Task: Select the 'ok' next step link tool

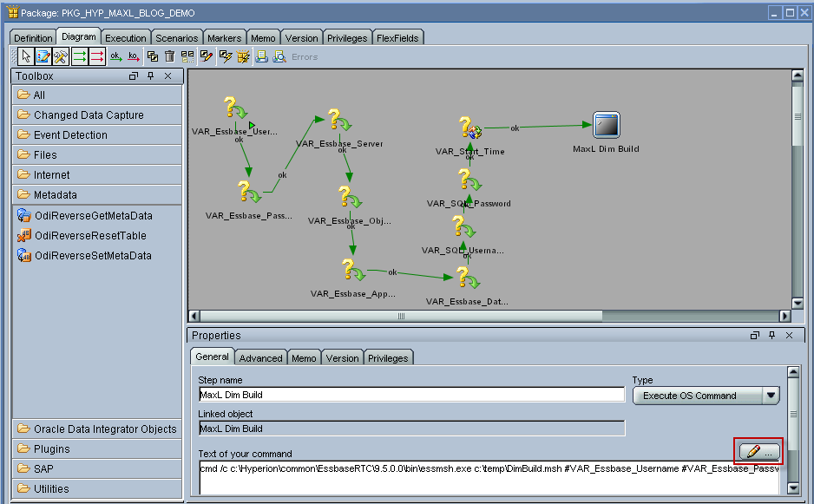Action: (x=115, y=56)
